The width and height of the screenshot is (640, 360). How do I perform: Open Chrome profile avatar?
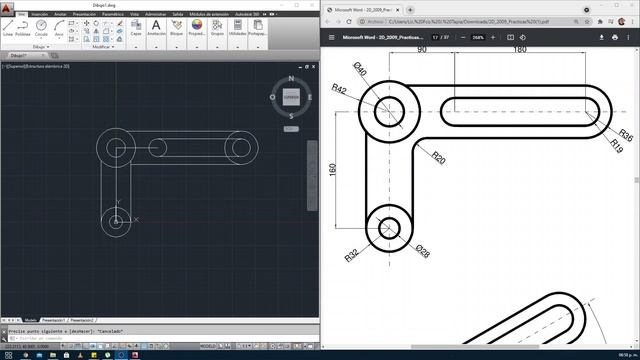pyautogui.click(x=621, y=22)
